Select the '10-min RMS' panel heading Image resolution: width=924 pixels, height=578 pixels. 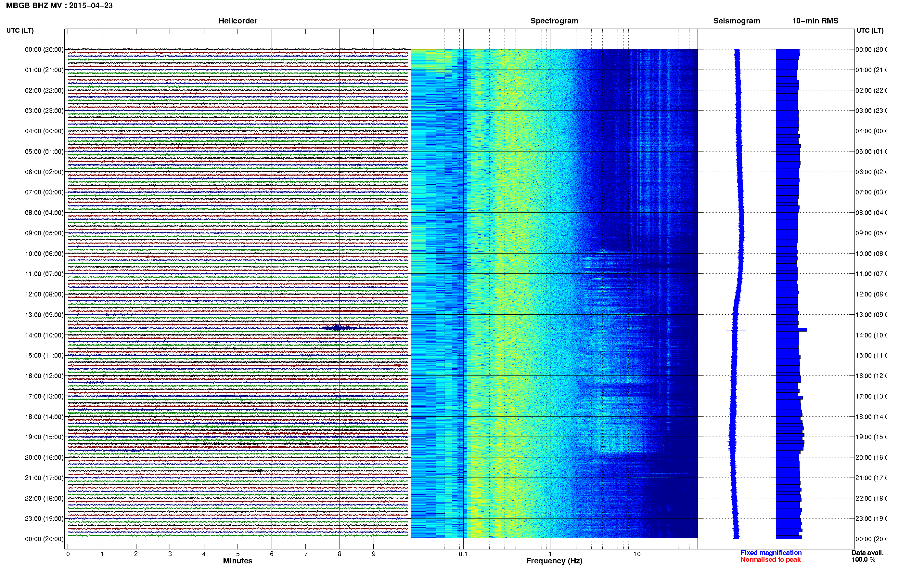[815, 21]
